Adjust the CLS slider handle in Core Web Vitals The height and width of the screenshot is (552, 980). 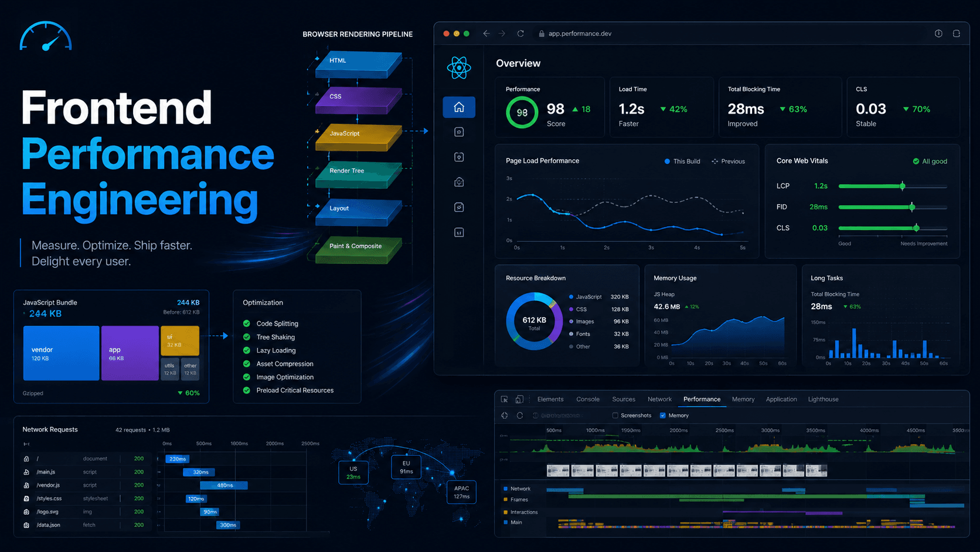click(916, 228)
